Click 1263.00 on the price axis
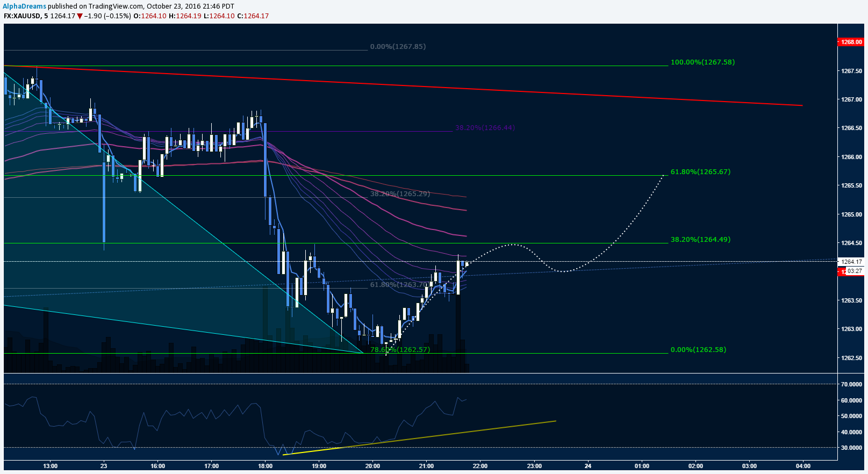 [851, 329]
